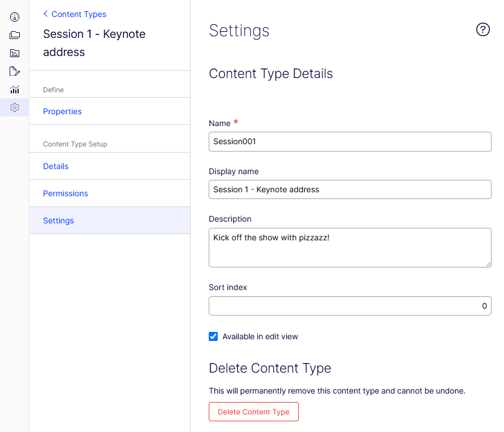Click into the Sort index field

pyautogui.click(x=350, y=306)
